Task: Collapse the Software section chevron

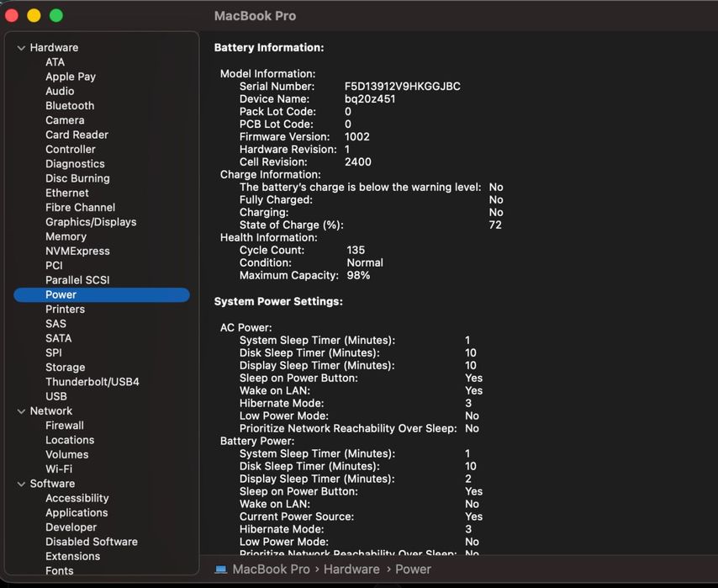Action: [x=21, y=484]
